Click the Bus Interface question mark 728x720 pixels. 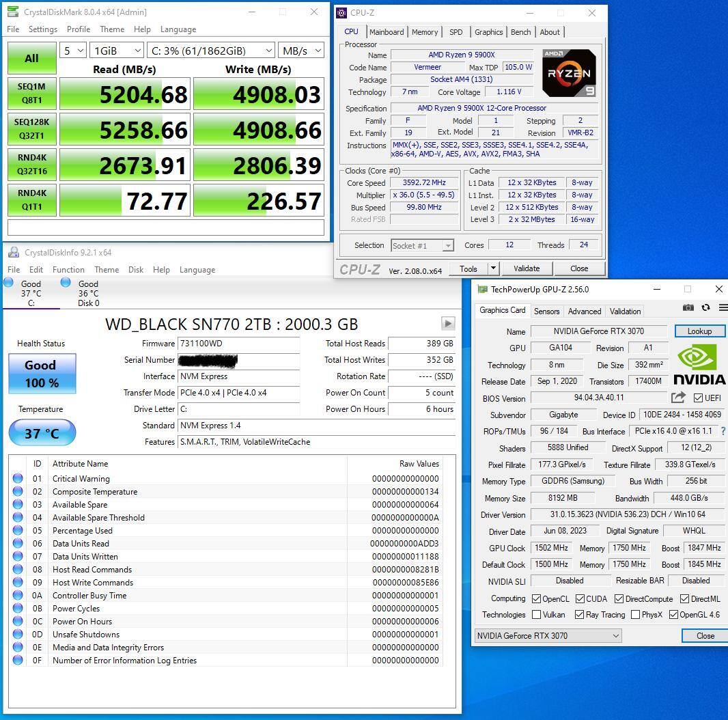click(723, 431)
